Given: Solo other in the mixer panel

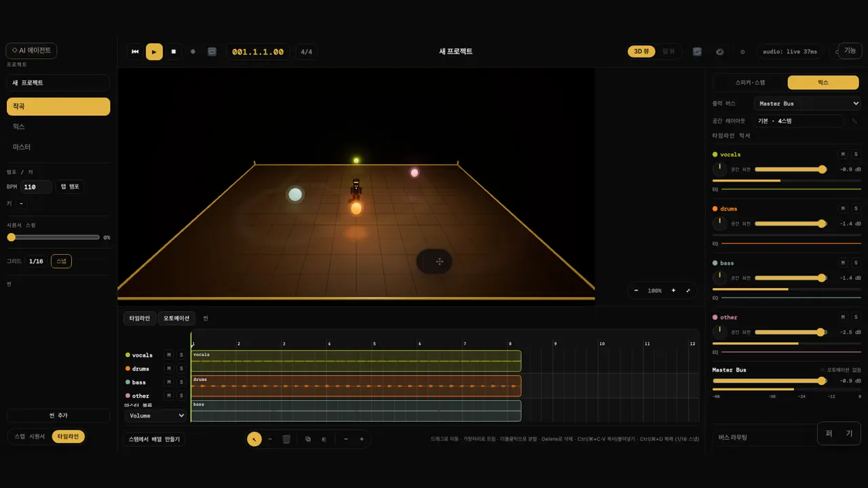Looking at the screenshot, I should (x=856, y=317).
